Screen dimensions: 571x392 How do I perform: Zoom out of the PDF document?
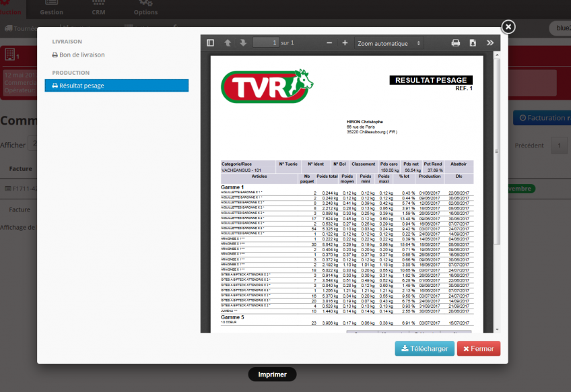click(x=329, y=43)
